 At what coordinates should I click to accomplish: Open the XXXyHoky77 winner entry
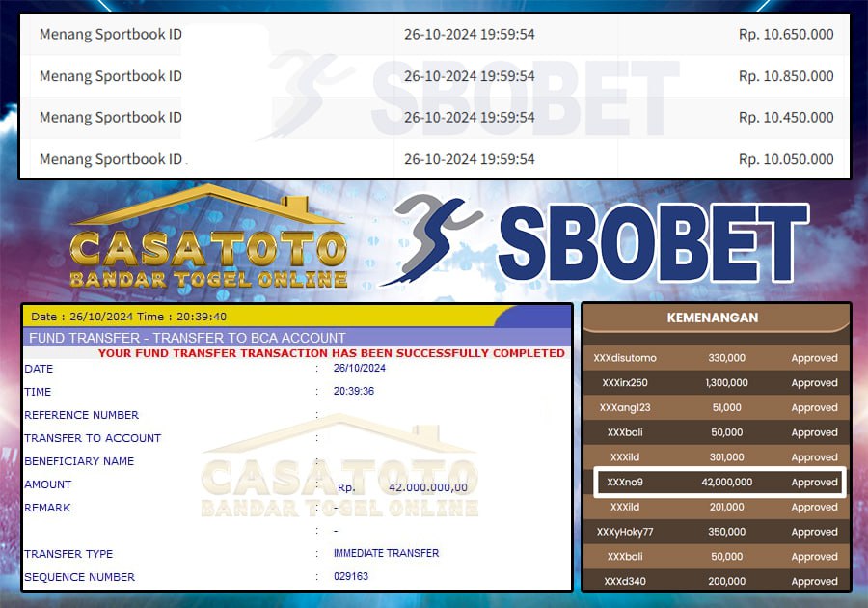click(625, 532)
